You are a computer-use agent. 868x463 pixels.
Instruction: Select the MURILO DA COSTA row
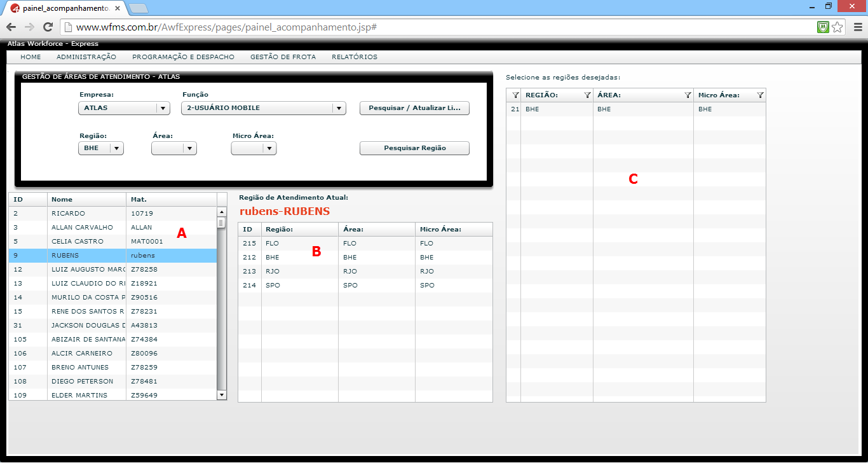pyautogui.click(x=112, y=298)
